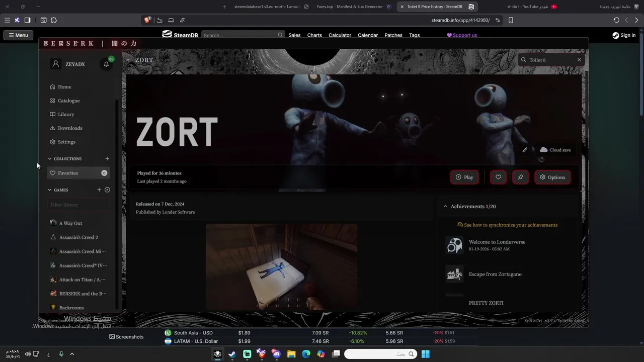Clear the Toilet 8 search with X
The image size is (644, 362).
(x=579, y=60)
